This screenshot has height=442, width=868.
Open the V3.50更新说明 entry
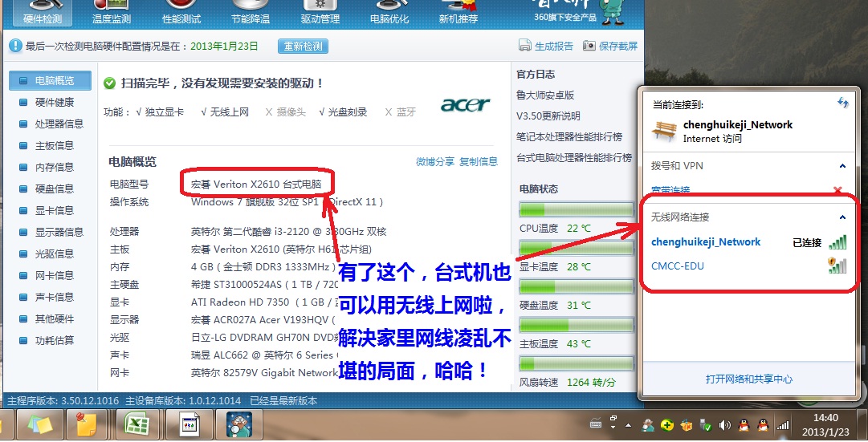click(548, 116)
